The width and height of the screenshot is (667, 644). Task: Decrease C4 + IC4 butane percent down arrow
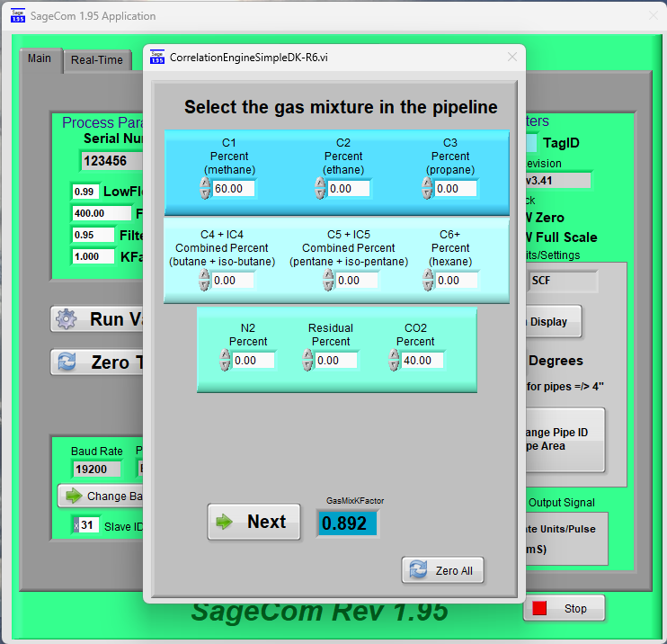(204, 286)
